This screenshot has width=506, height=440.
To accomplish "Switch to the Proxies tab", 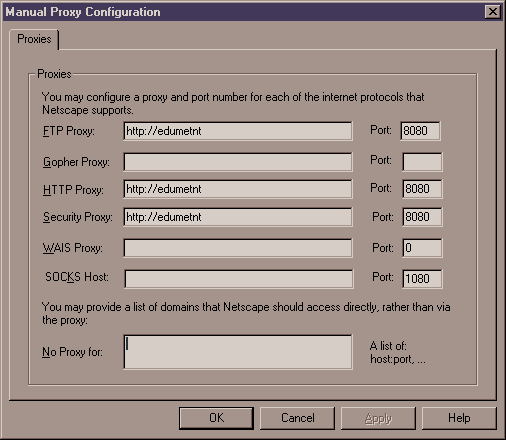I will click(34, 39).
